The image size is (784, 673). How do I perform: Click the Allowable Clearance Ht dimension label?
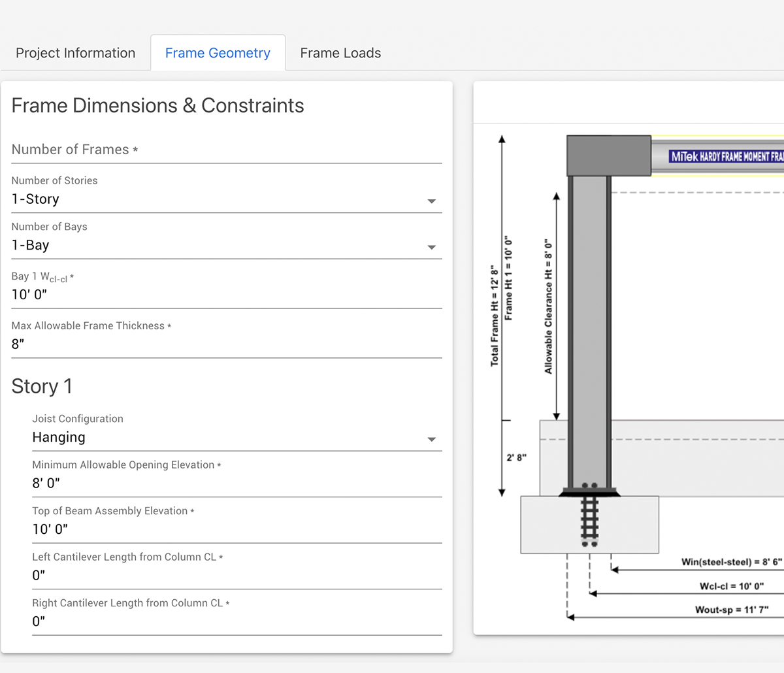548,306
